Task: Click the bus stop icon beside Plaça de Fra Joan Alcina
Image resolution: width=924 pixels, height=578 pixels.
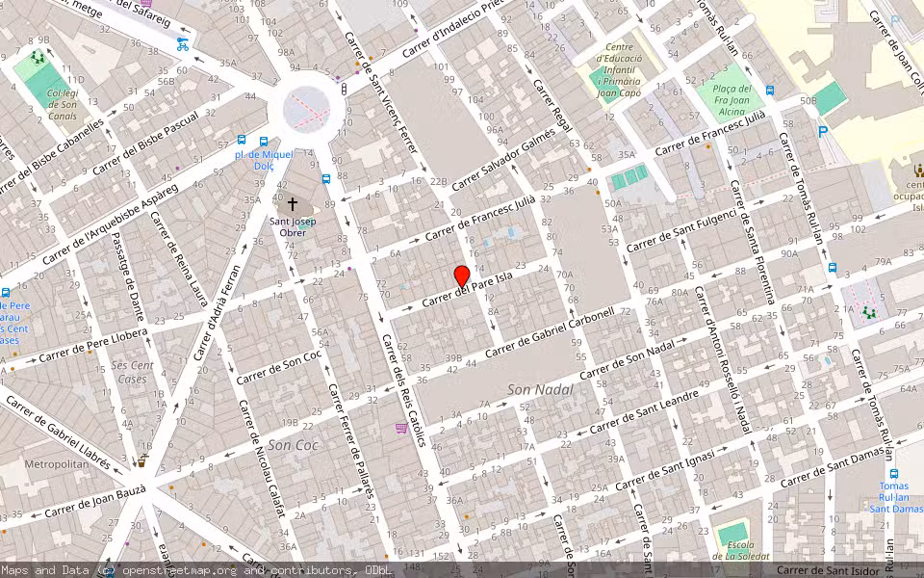Action: tap(770, 91)
